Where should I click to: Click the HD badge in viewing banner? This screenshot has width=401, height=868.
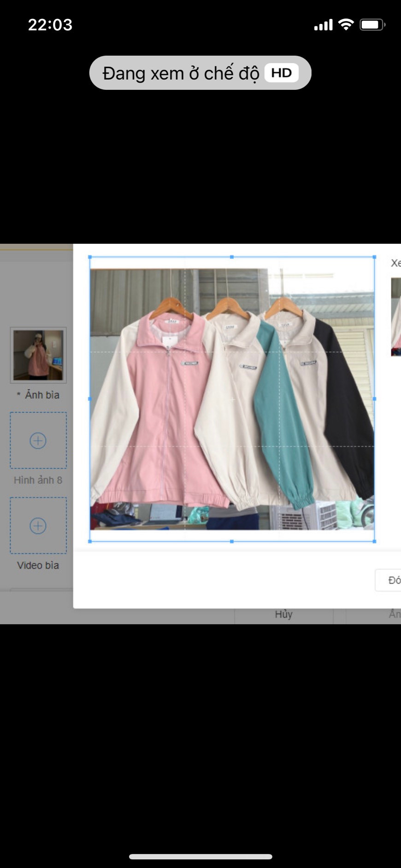281,73
